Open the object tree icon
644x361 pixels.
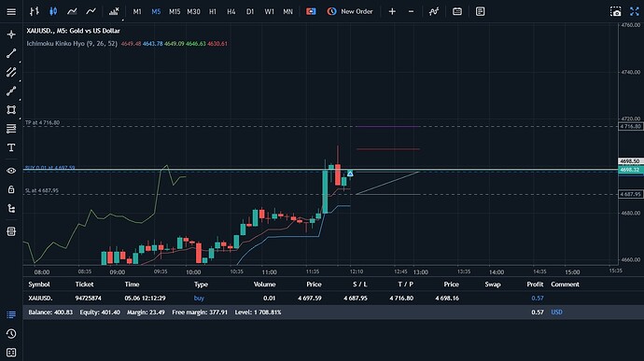[11, 209]
